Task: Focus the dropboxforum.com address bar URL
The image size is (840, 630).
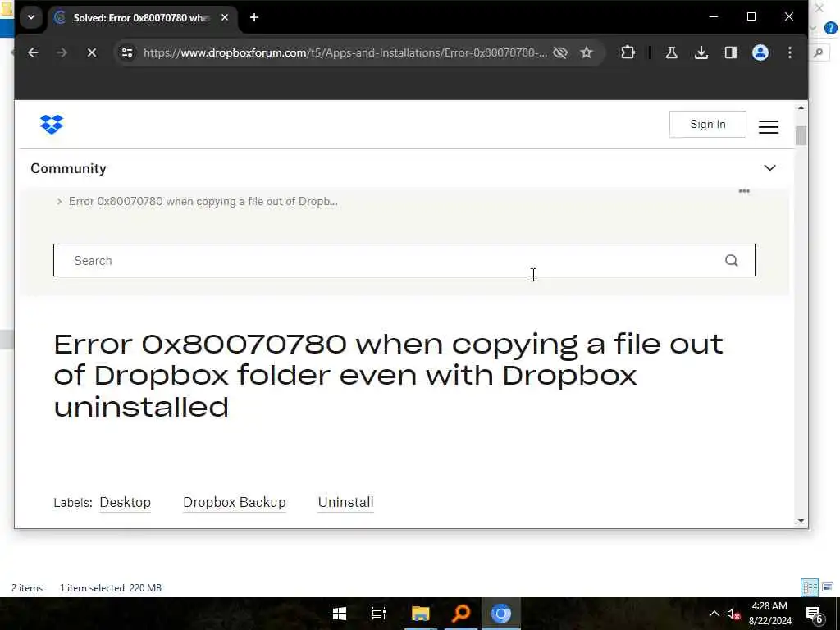Action: [345, 52]
